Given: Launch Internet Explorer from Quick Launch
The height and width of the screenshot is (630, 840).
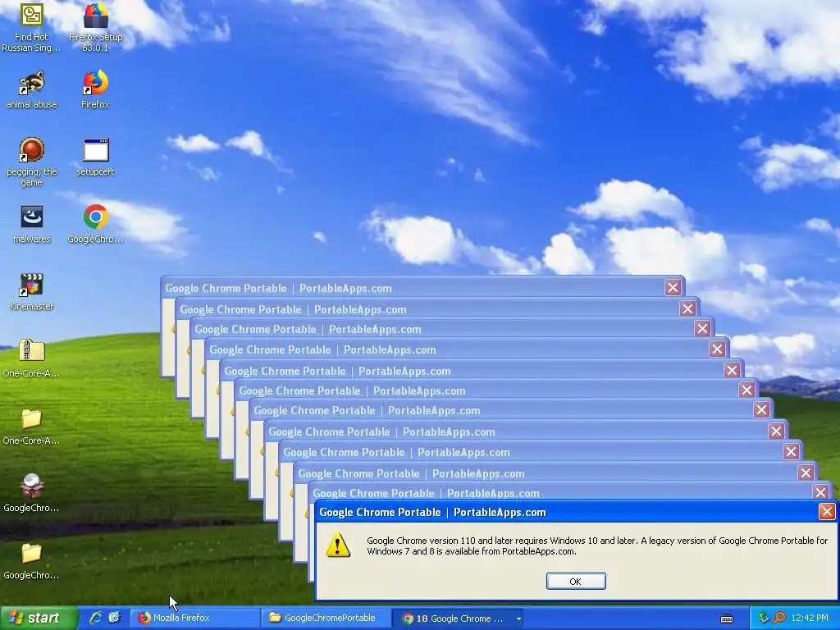Looking at the screenshot, I should point(96,618).
